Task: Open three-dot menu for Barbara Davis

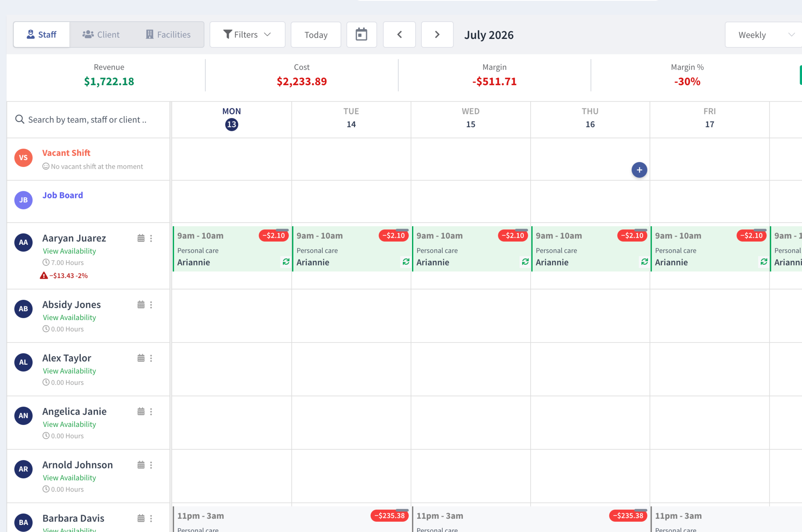Action: [x=151, y=518]
